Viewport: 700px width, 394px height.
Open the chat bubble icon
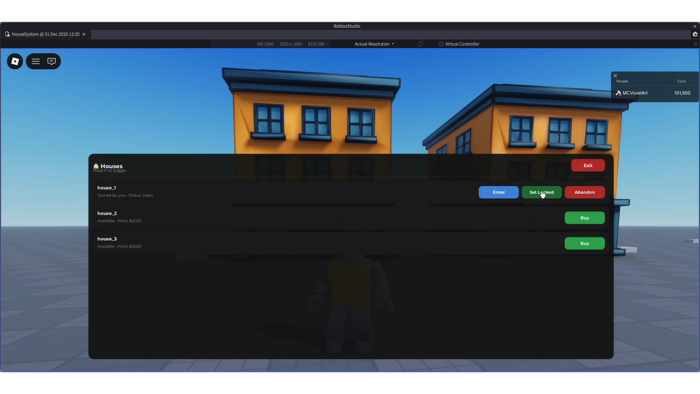tap(52, 61)
